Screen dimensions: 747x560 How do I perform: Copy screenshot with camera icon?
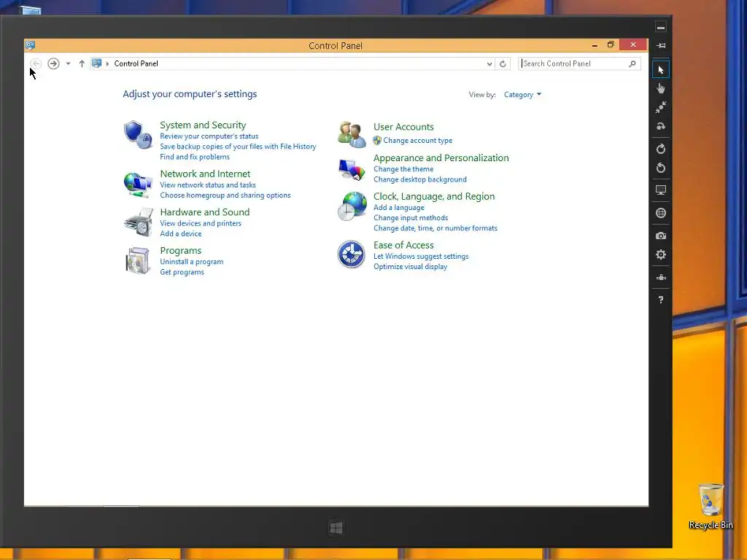pyautogui.click(x=661, y=236)
